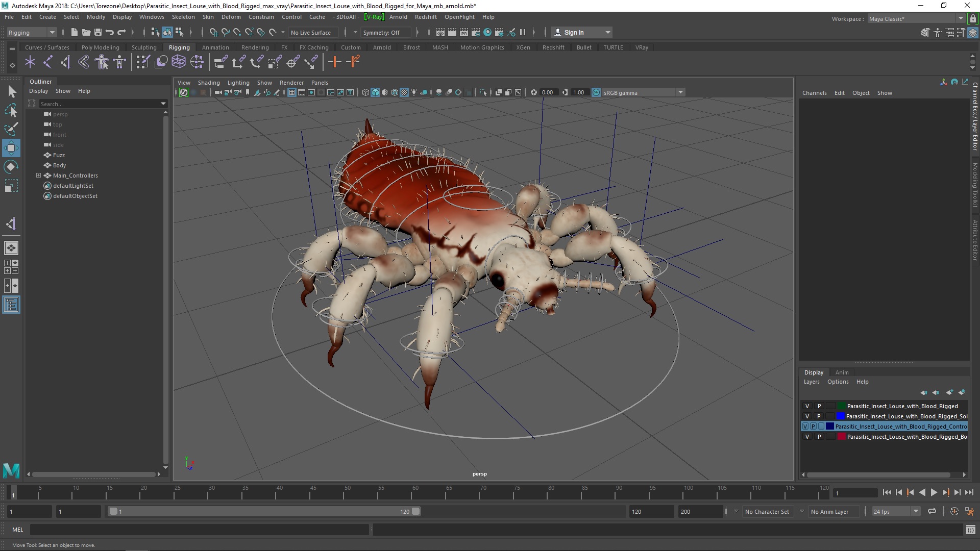Screen dimensions: 980x551
Task: Click the red color swatch of Rigged_Bo layer
Action: (841, 437)
